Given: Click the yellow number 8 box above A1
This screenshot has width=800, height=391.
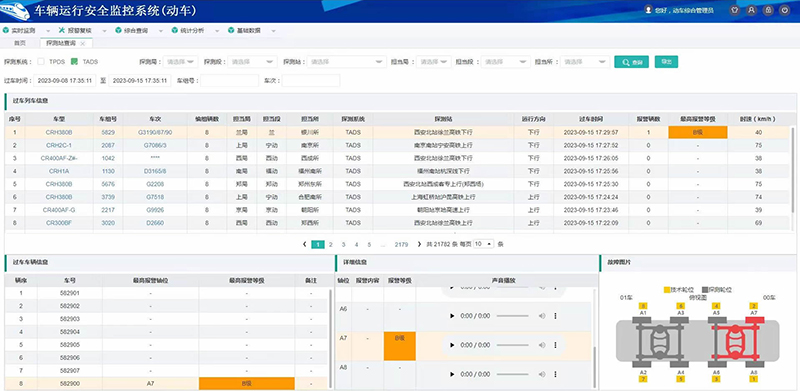Looking at the screenshot, I should click(643, 306).
